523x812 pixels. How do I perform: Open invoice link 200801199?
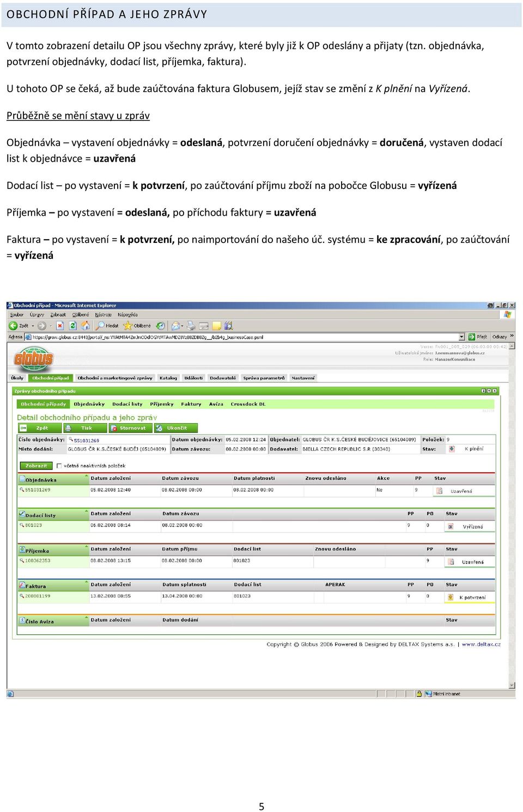tap(38, 596)
